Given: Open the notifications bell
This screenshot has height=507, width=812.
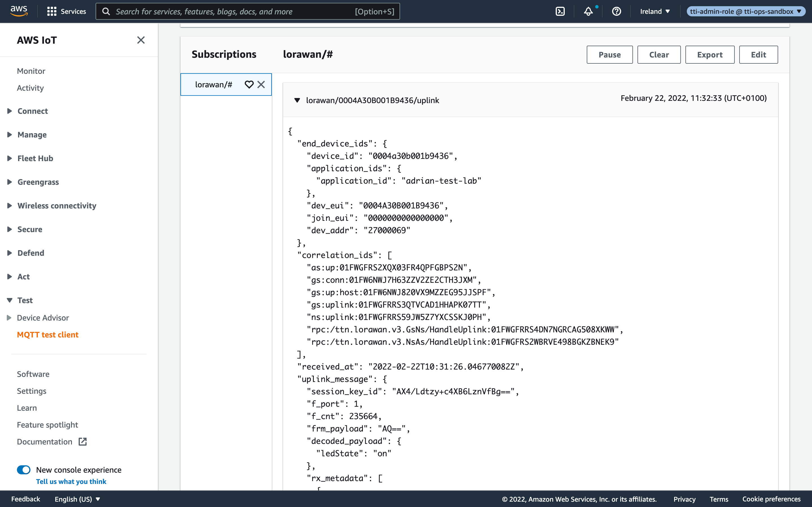Looking at the screenshot, I should tap(588, 11).
